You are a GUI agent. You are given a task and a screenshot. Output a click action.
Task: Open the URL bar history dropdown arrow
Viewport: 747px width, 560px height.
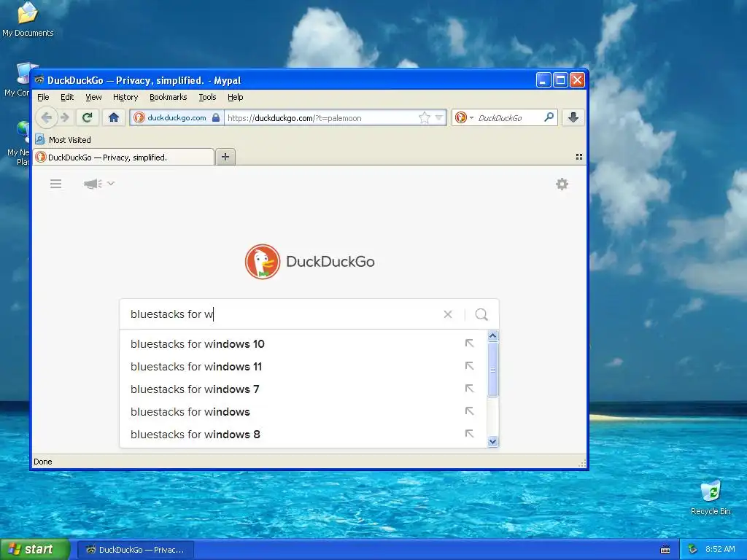(439, 117)
